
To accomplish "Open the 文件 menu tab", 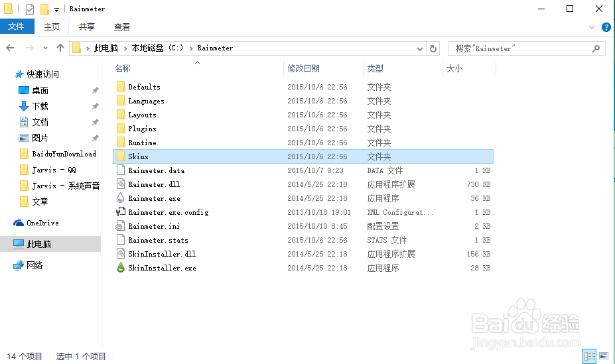I will (x=16, y=27).
